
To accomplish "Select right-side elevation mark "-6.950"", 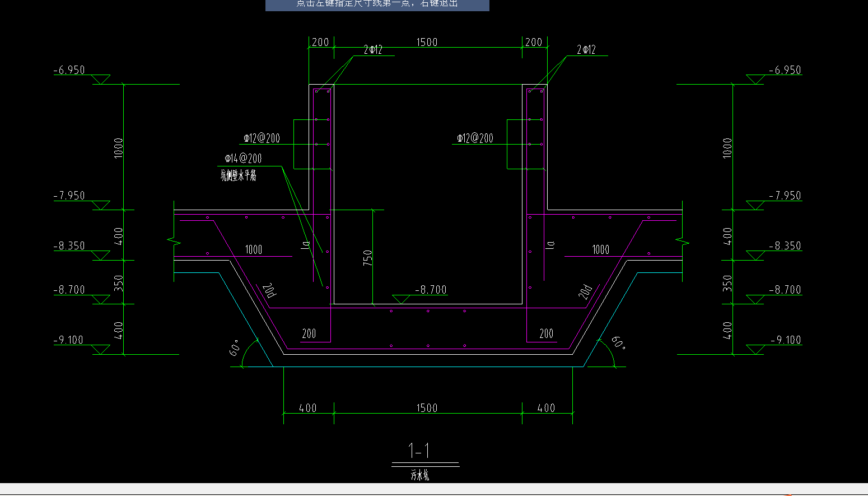I will pos(785,70).
